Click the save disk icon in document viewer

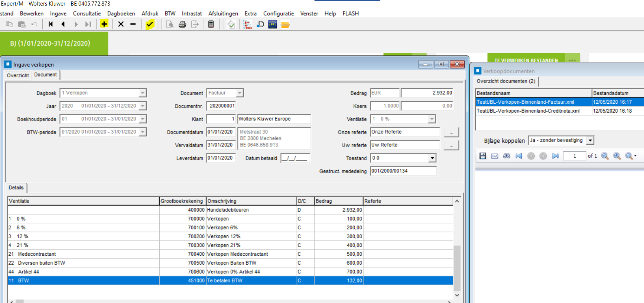[482, 156]
